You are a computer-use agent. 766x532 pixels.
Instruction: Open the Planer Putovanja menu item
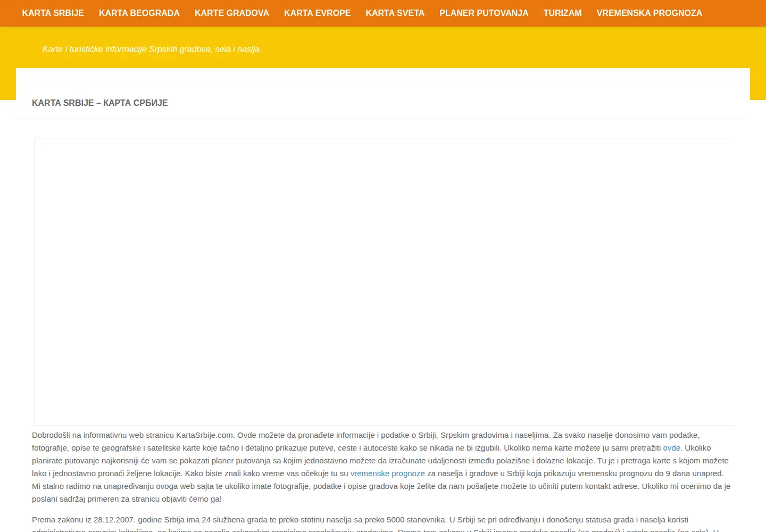484,13
